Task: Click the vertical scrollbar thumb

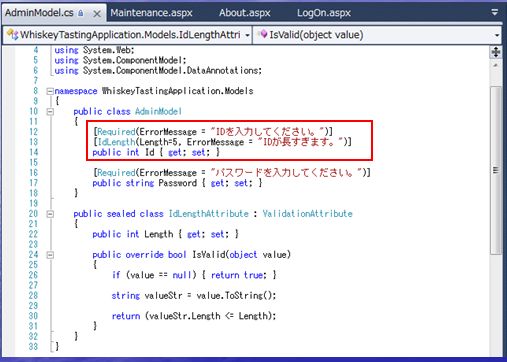Action: coord(496,170)
